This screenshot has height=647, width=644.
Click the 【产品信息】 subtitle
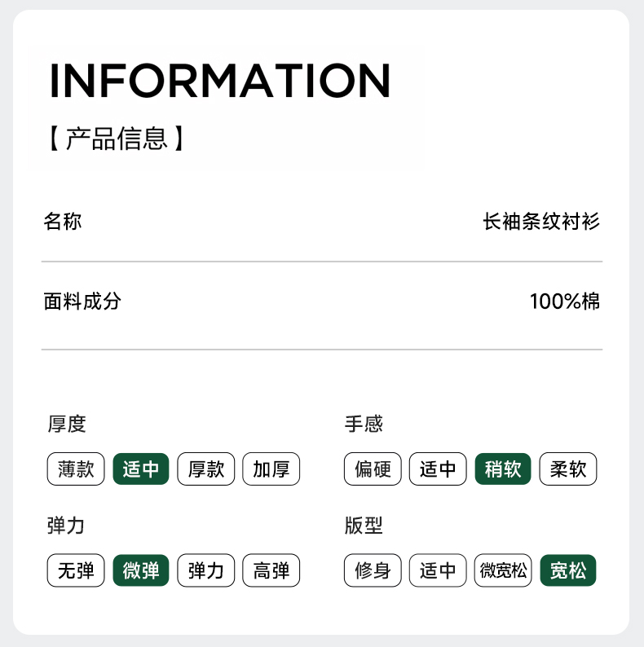coord(117,139)
